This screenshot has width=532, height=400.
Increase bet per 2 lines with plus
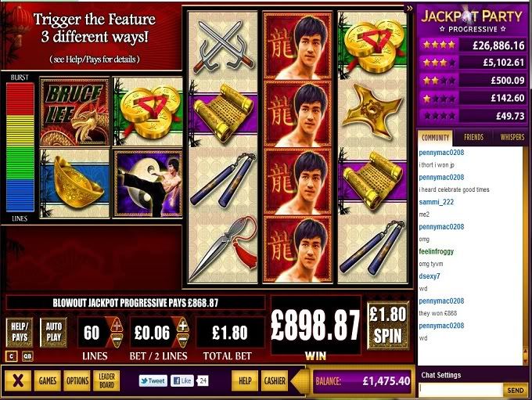coord(182,326)
